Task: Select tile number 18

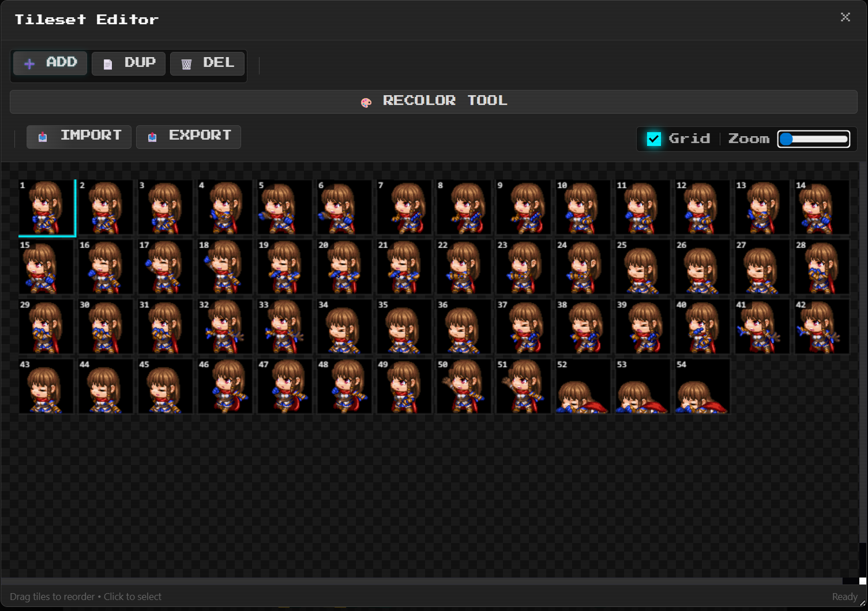Action: click(226, 268)
